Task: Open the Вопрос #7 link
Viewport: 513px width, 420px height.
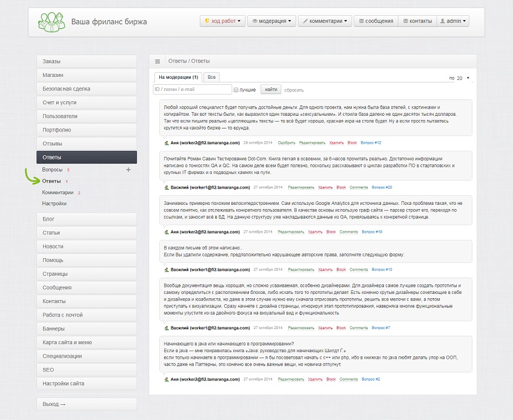Action: point(381,328)
